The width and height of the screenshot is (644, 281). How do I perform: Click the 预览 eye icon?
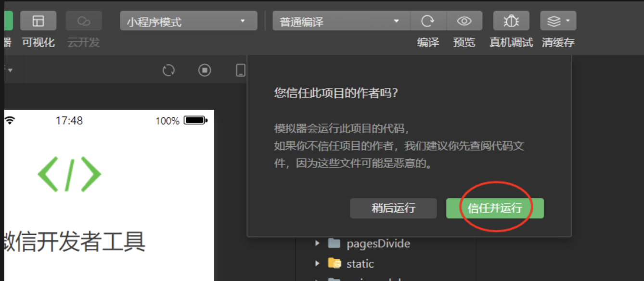[464, 21]
